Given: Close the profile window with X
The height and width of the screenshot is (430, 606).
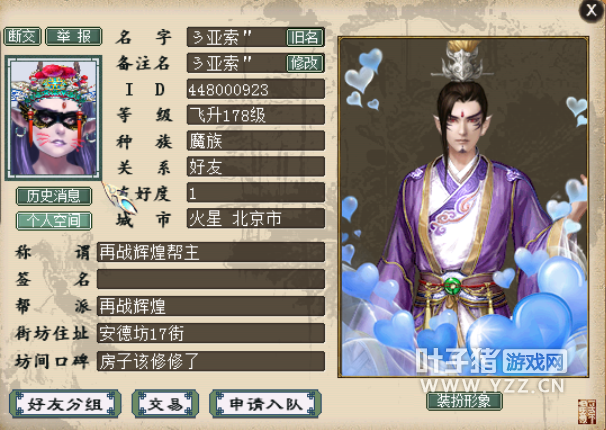Looking at the screenshot, I should click(591, 10).
